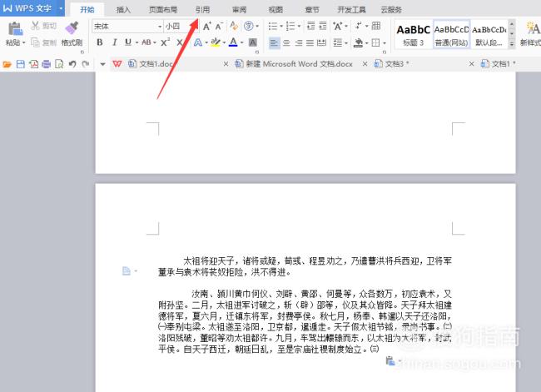Decrease paragraph indent
This screenshot has width=541, height=392.
click(311, 26)
